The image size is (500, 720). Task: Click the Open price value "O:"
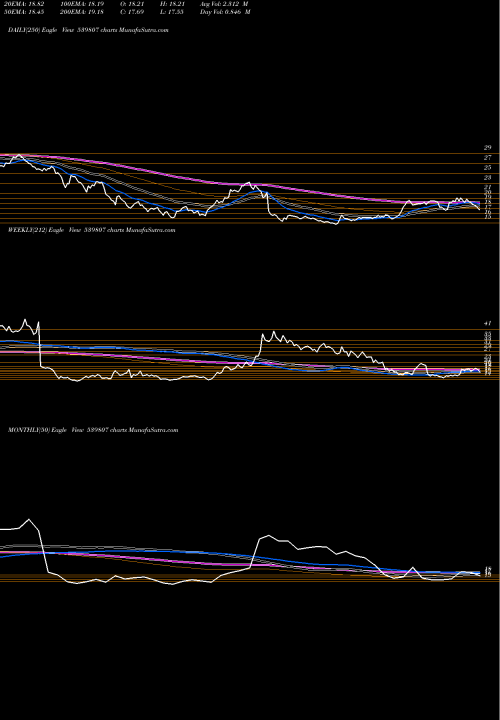coord(132,3)
